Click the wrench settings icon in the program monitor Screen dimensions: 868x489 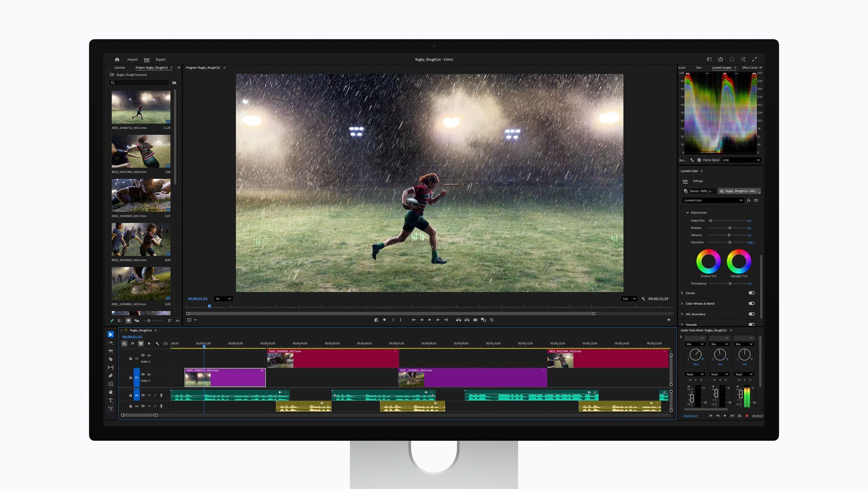(x=643, y=299)
